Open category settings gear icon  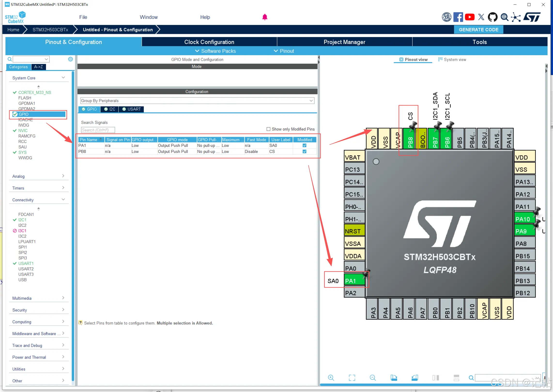click(x=70, y=59)
